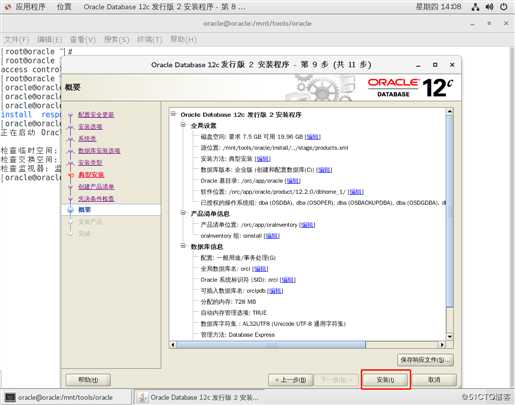
Task: Select the current 概要 step in the sidebar
Action: (x=84, y=210)
